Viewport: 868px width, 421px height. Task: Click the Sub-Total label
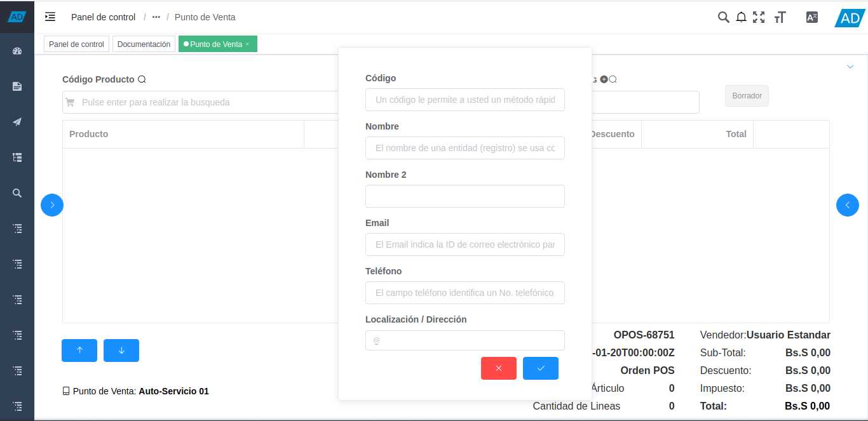(723, 352)
